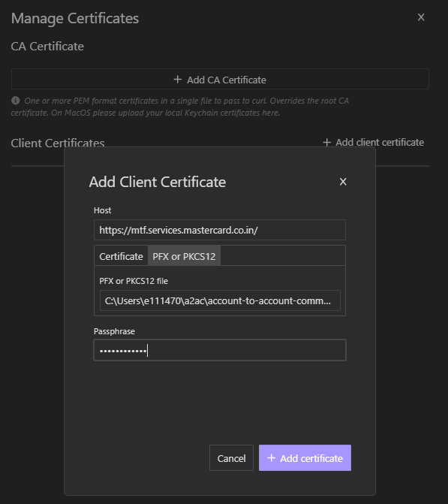The height and width of the screenshot is (504, 448).
Task: Click the PEM format certificates help text
Action: click(180, 107)
